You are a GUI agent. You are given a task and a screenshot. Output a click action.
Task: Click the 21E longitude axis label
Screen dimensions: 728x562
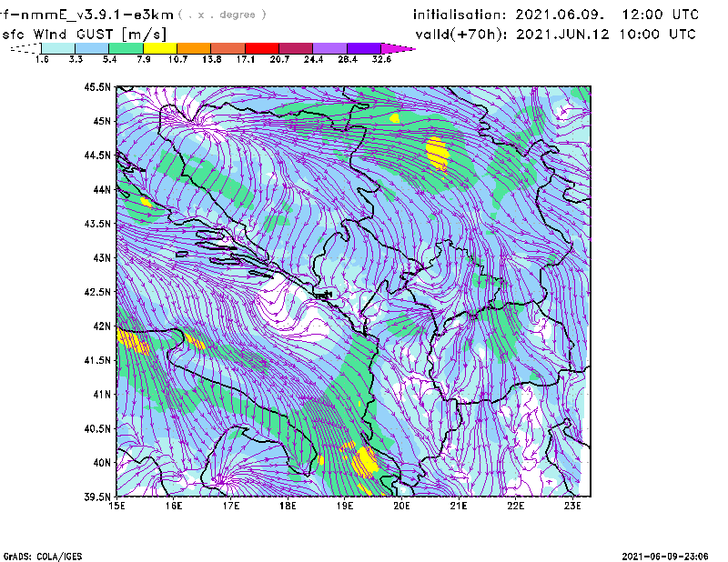(x=459, y=506)
